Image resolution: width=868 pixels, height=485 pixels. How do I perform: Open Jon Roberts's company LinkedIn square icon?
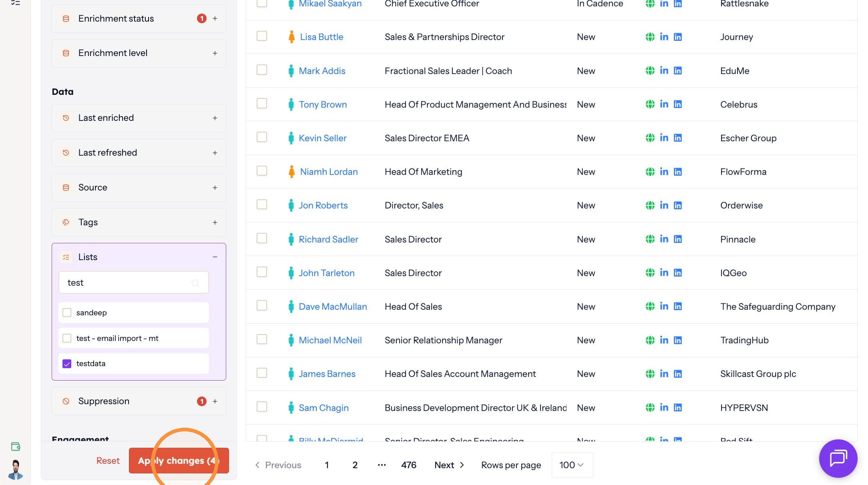click(x=678, y=205)
